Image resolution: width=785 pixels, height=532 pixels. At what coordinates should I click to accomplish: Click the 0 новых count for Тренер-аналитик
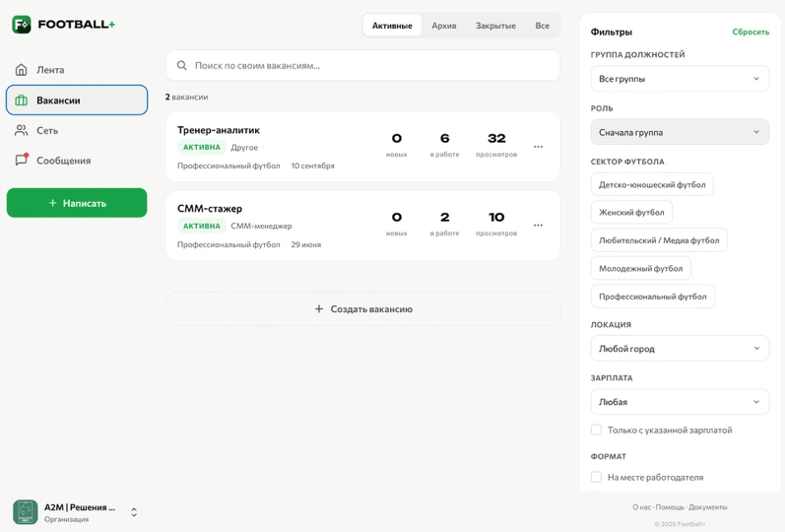point(397,144)
